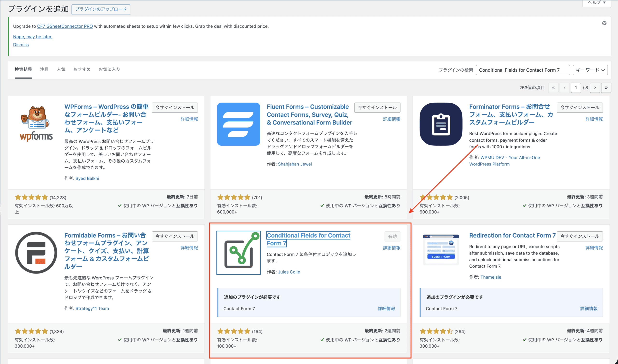Switch to the おすすめ tab
This screenshot has height=364, width=618.
pyautogui.click(x=82, y=69)
